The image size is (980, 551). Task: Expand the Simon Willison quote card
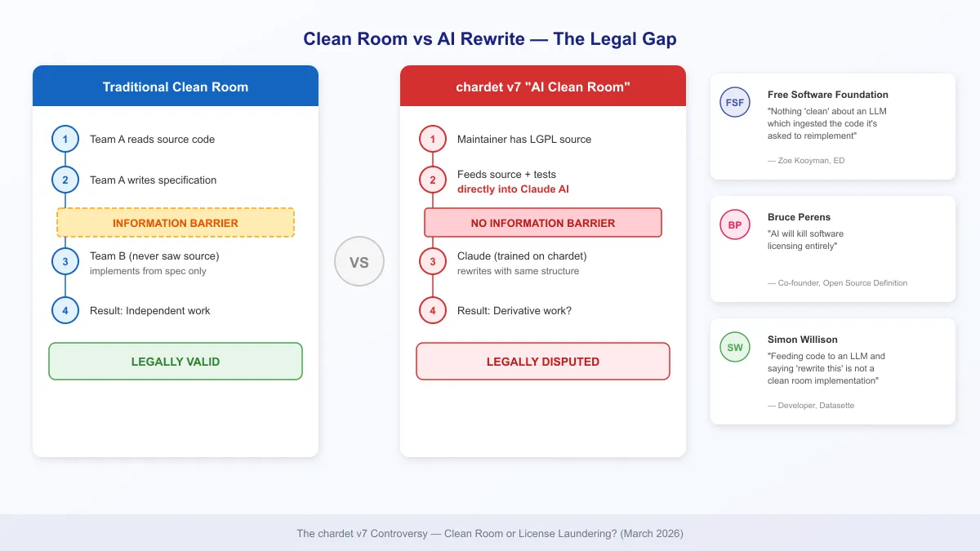(832, 371)
